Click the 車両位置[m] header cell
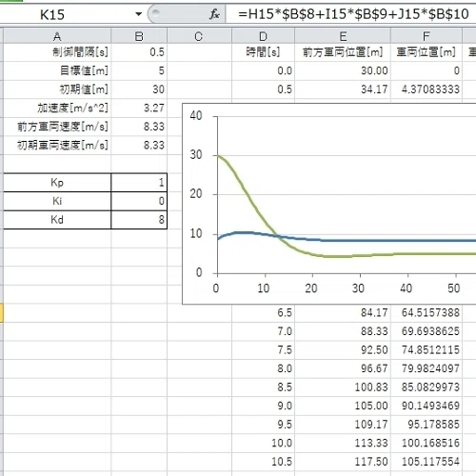The height and width of the screenshot is (476, 476). (426, 52)
